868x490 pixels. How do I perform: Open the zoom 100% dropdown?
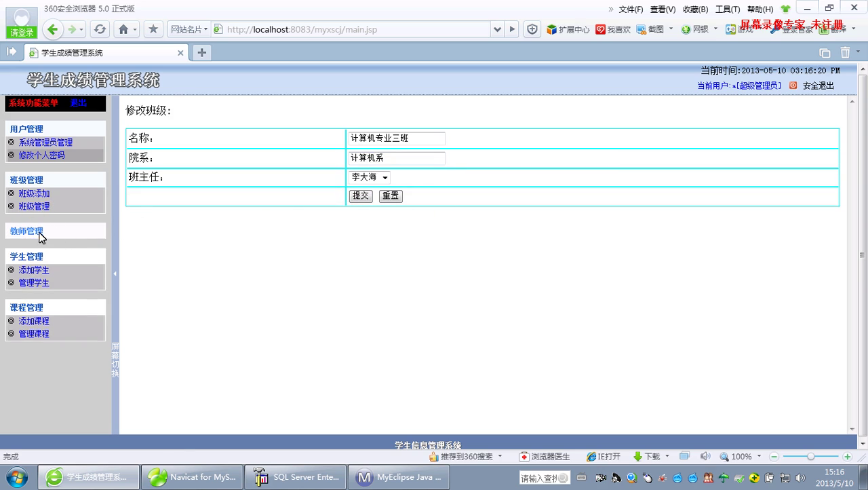[759, 457]
